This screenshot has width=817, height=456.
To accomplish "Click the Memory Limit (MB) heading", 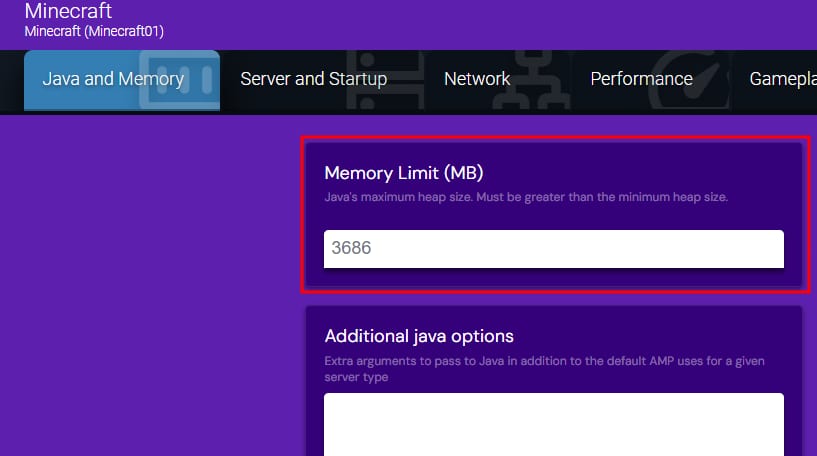I will coord(404,172).
